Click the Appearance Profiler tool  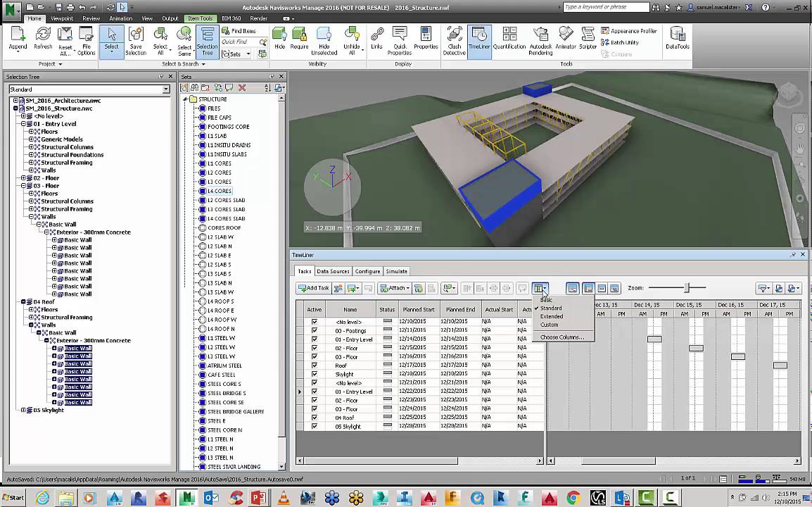point(628,31)
